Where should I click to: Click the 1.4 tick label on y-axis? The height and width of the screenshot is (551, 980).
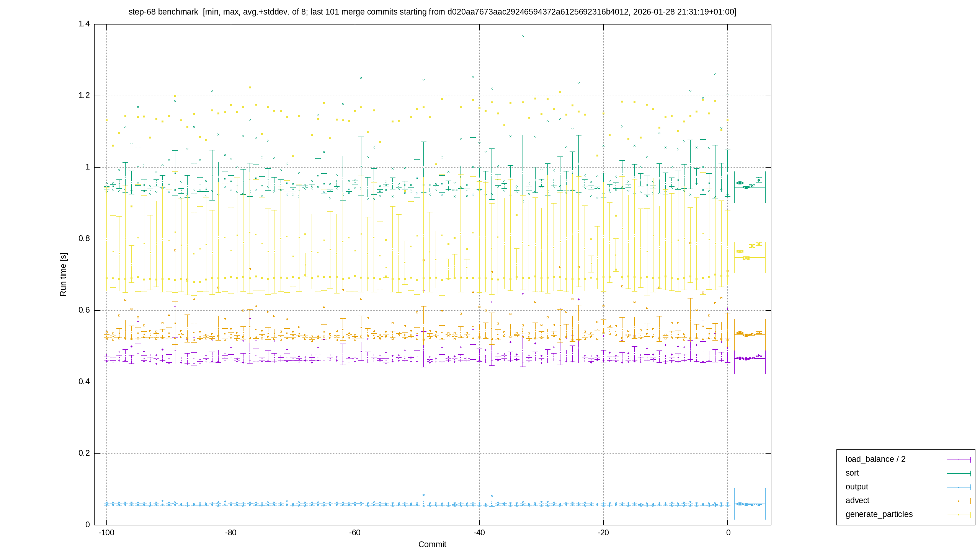click(84, 24)
